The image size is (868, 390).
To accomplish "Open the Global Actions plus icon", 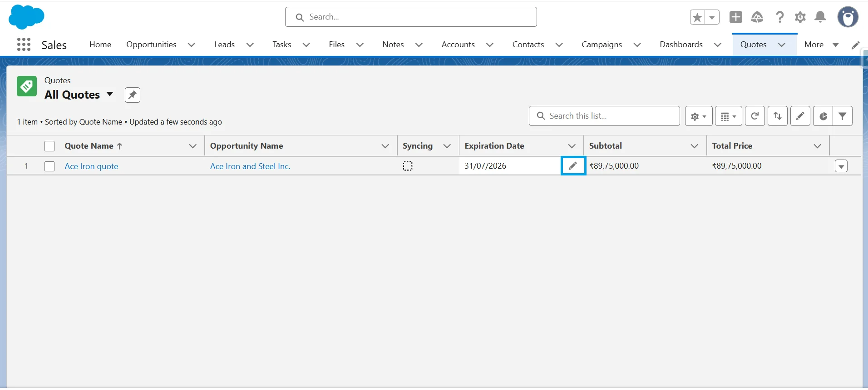I will pyautogui.click(x=736, y=17).
